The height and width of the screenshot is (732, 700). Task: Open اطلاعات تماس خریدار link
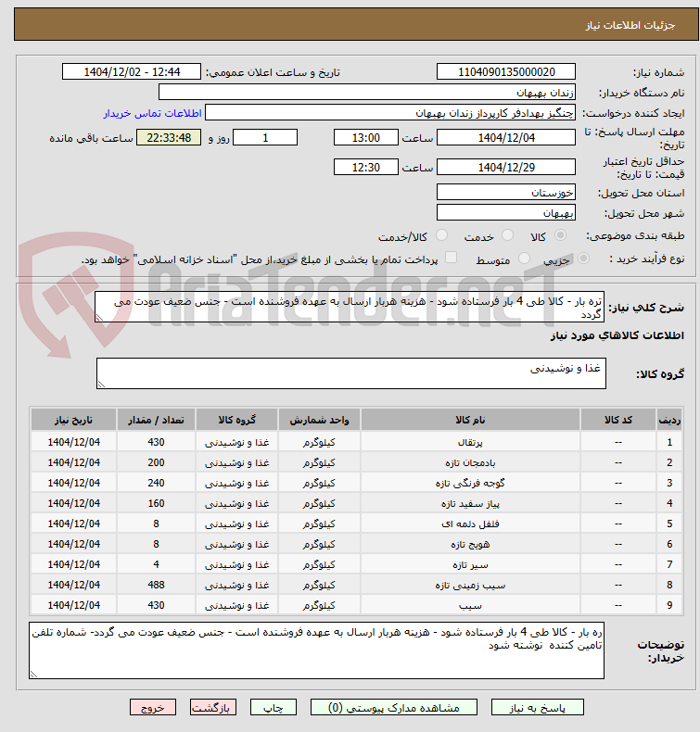click(x=152, y=113)
